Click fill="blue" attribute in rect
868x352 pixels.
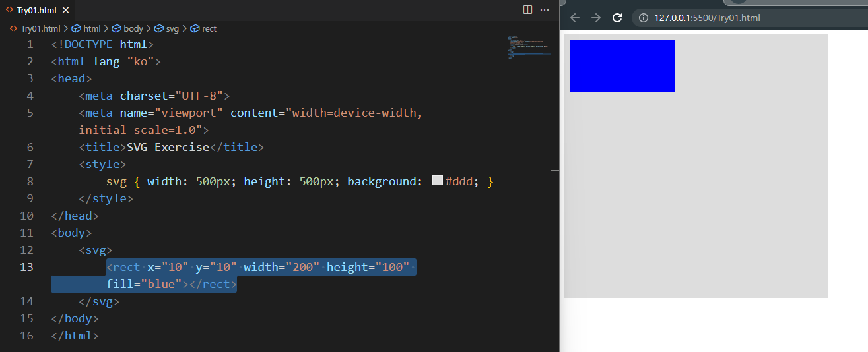(144, 284)
